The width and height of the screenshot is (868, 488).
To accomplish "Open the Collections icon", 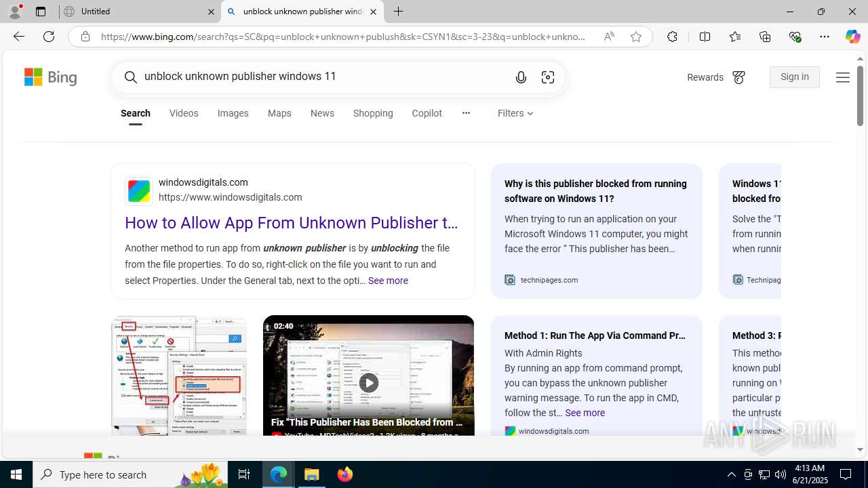I will (x=765, y=37).
